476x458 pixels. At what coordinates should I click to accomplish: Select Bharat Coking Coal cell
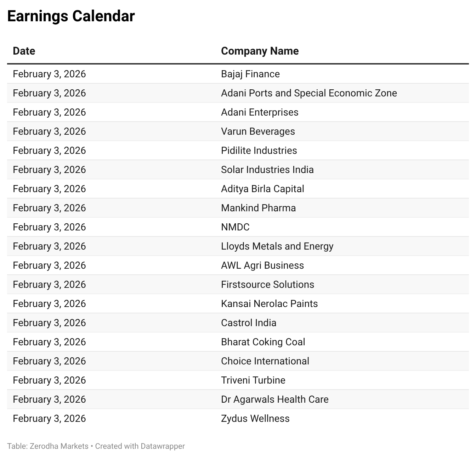(263, 342)
